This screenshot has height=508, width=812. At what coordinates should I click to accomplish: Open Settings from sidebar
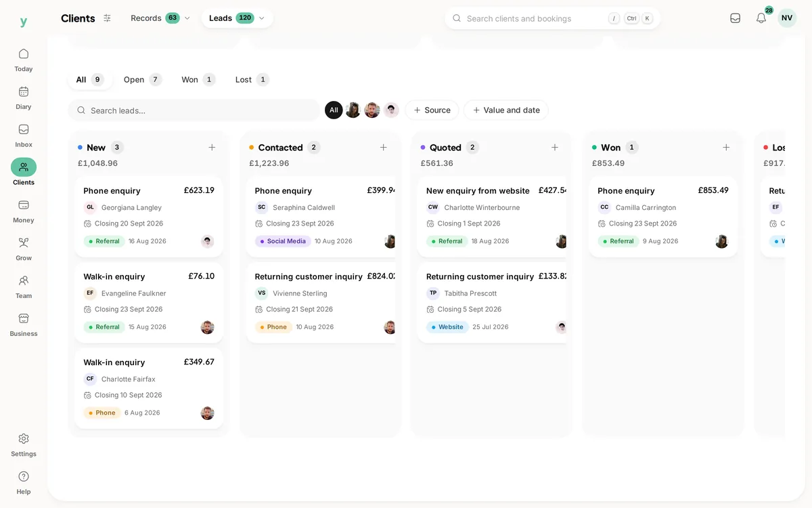(x=24, y=445)
